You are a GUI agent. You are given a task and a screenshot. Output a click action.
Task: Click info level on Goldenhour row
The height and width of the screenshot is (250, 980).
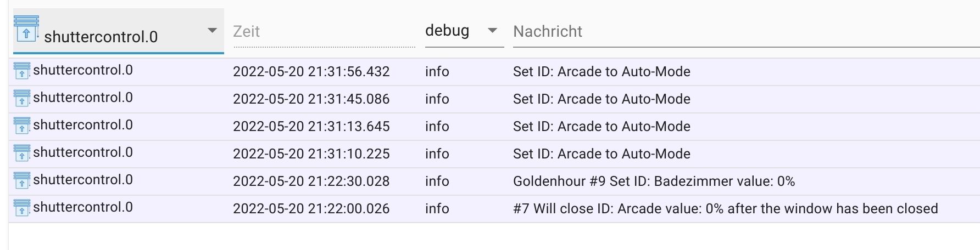tap(437, 181)
